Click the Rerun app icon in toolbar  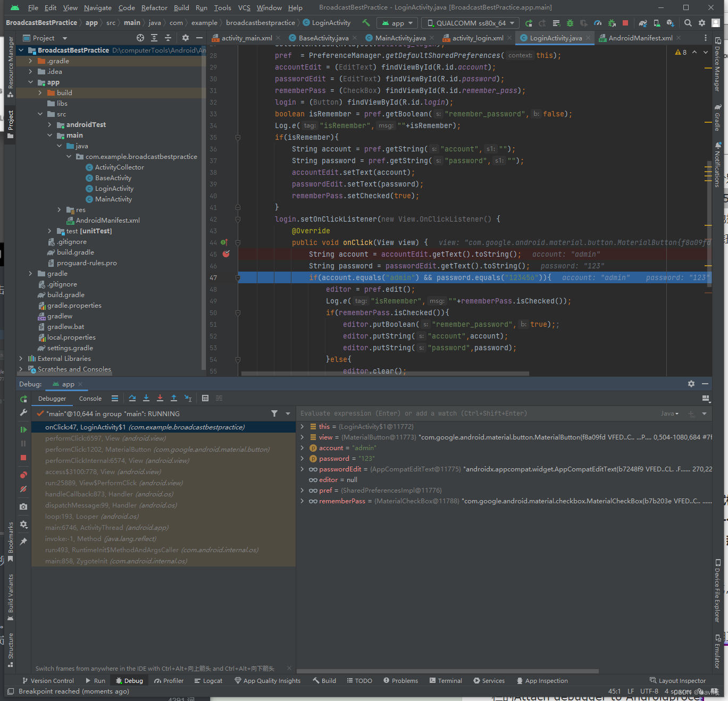529,23
